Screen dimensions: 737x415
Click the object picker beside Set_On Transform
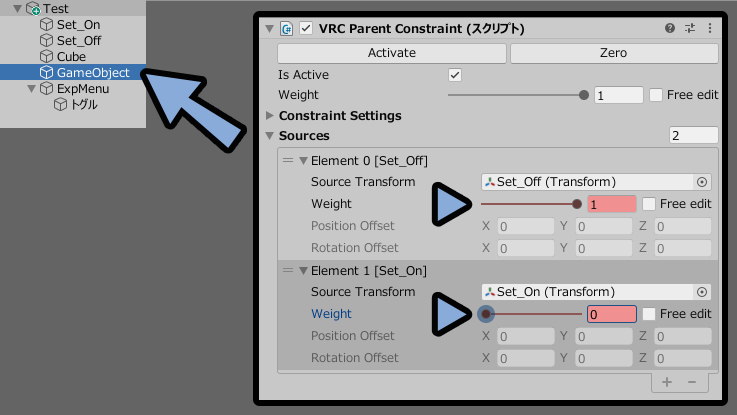(x=702, y=292)
